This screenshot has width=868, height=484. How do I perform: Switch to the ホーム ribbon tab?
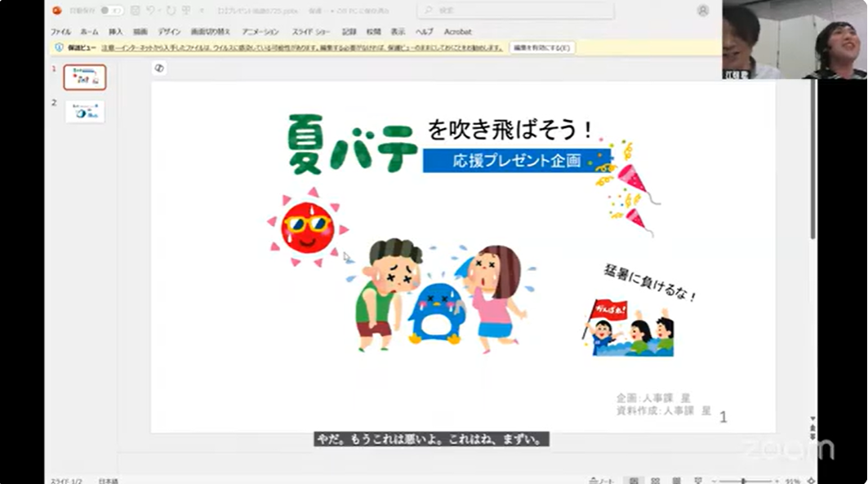click(x=89, y=32)
